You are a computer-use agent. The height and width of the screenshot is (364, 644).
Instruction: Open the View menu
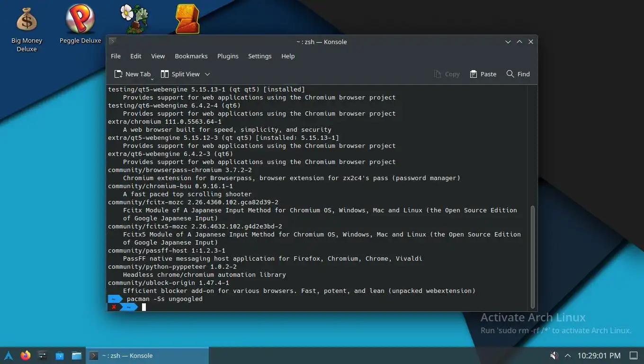tap(158, 56)
